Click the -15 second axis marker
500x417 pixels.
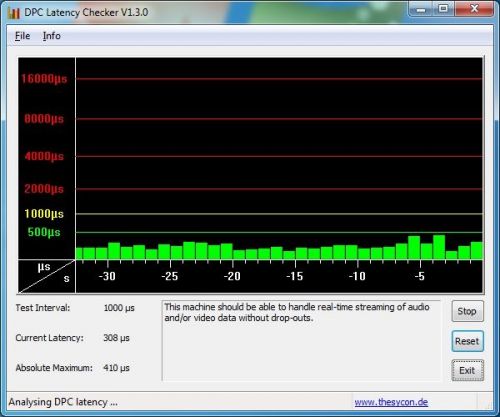295,276
